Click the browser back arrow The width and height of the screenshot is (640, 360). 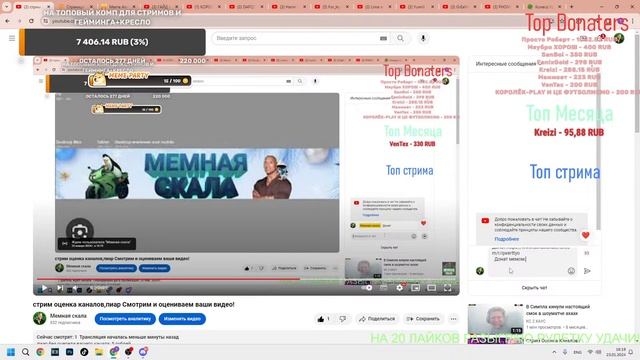coord(8,21)
